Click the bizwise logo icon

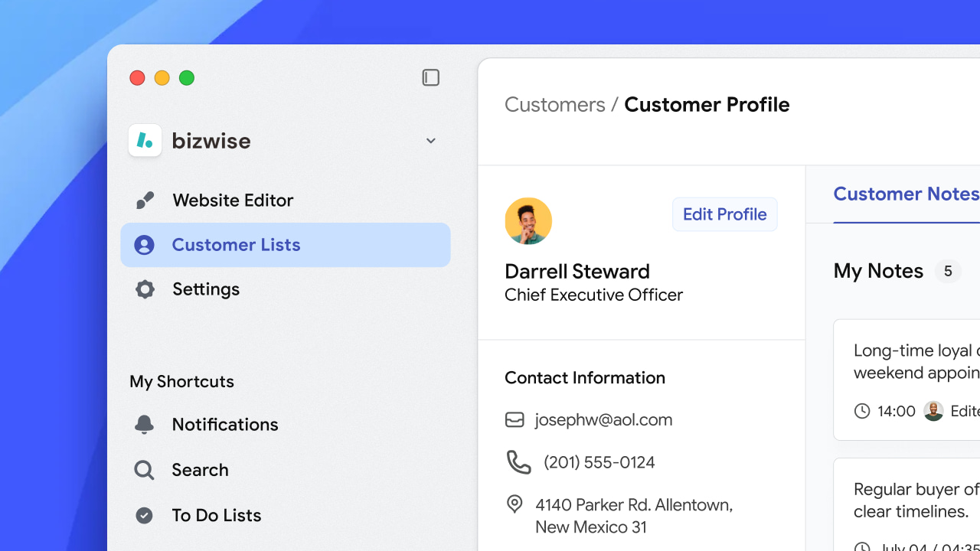click(x=145, y=140)
